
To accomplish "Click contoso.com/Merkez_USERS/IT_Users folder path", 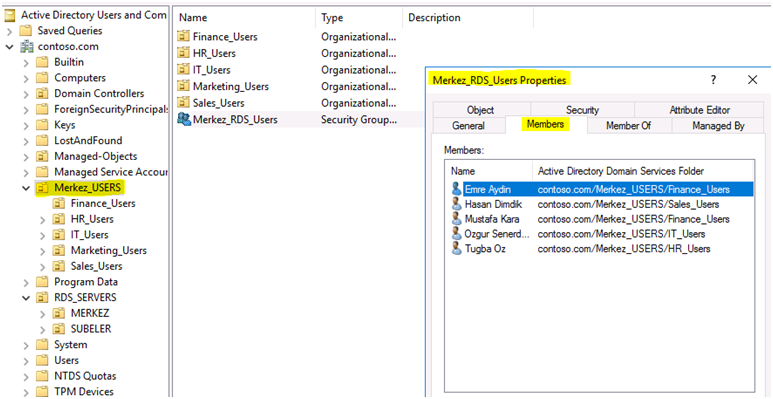I will pos(621,234).
